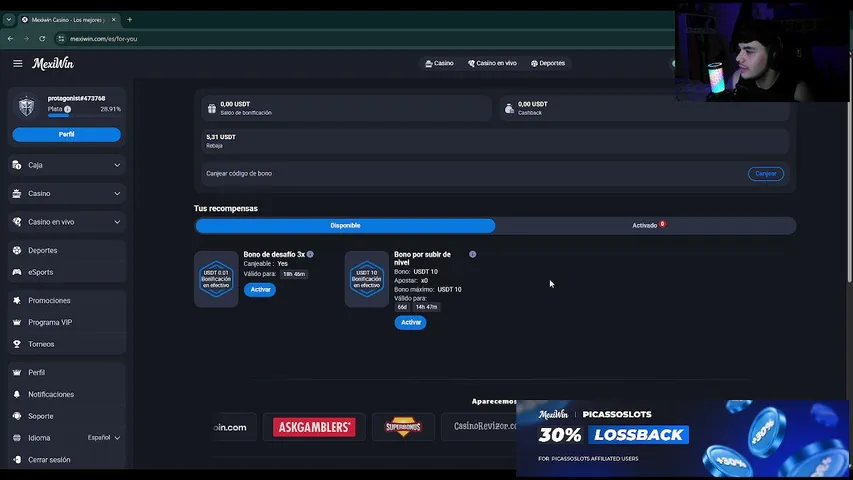The width and height of the screenshot is (853, 480).
Task: Click the Casino en vivo sidebar icon
Action: [x=17, y=221]
